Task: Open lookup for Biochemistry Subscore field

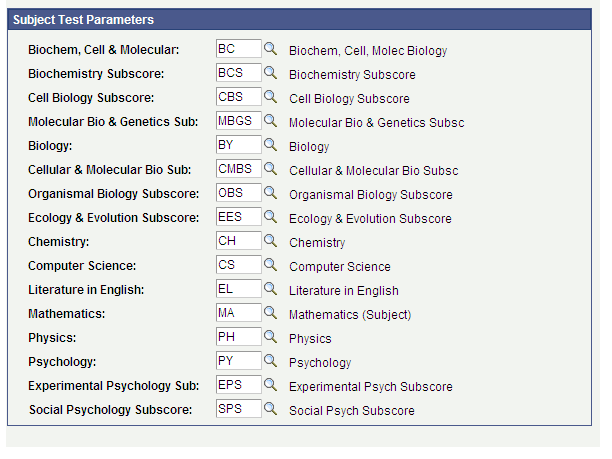Action: 270,73
